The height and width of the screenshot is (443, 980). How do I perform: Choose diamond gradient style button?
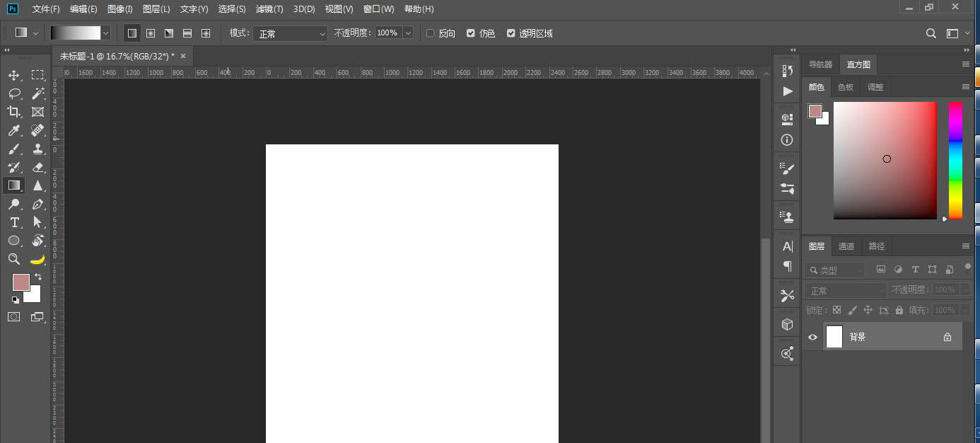click(206, 33)
